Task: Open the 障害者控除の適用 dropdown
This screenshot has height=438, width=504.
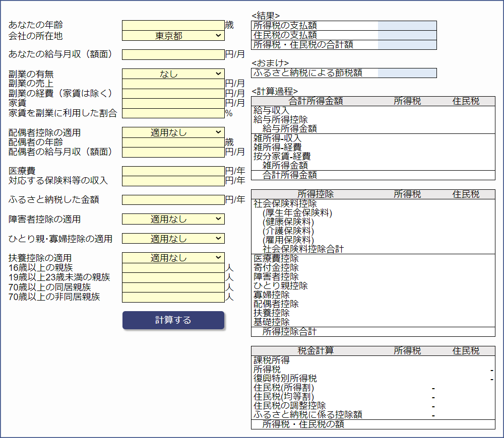Action: 173,219
